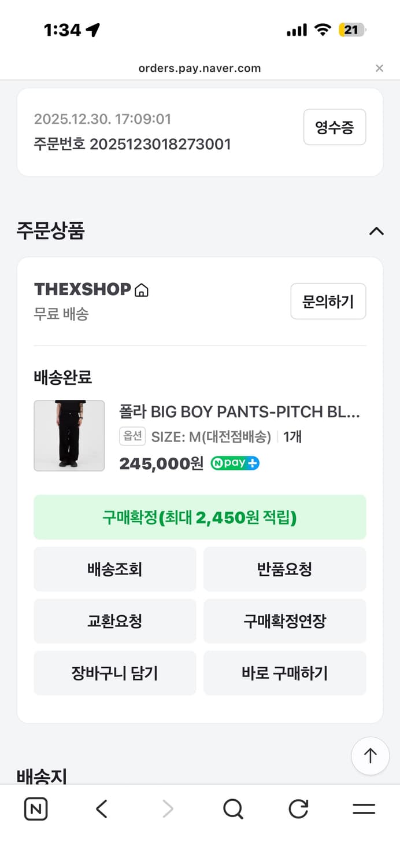The image size is (400, 868).
Task: Open the browser menu hamburger icon
Action: [363, 809]
